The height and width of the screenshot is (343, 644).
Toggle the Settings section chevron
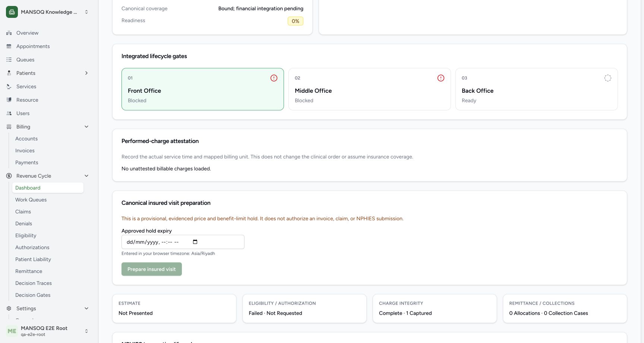[x=86, y=308]
